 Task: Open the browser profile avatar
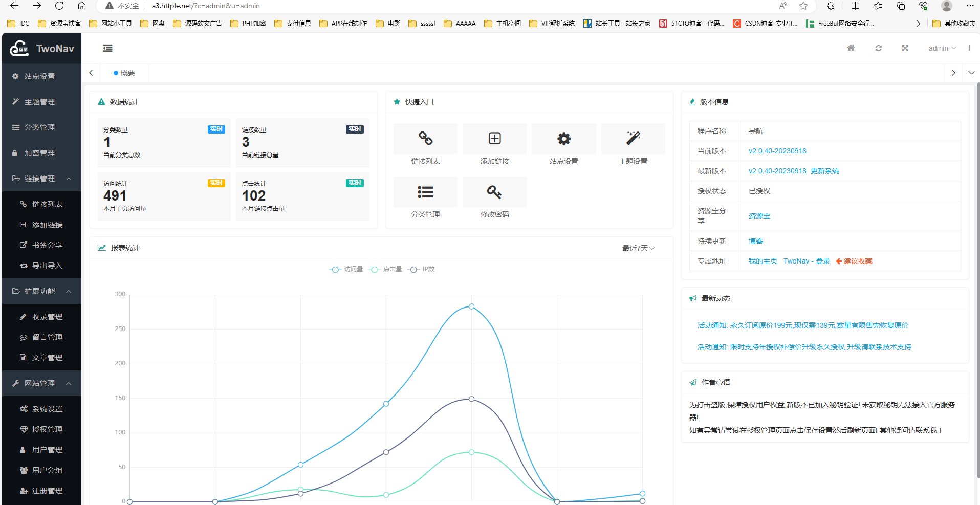pos(947,6)
